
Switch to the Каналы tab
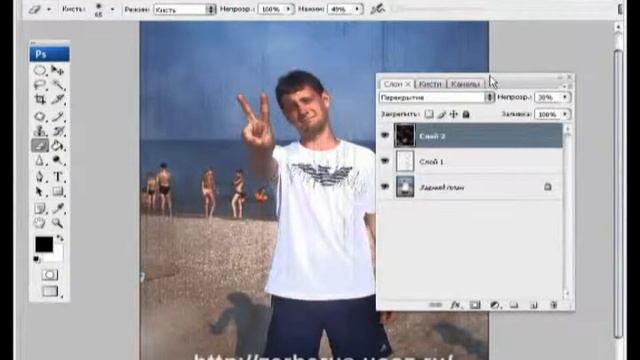pos(465,84)
